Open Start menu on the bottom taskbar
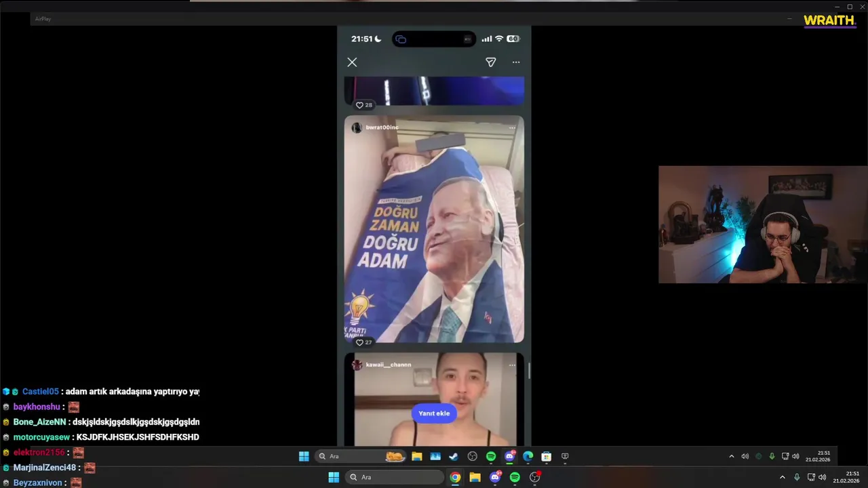This screenshot has width=868, height=488. 334,477
